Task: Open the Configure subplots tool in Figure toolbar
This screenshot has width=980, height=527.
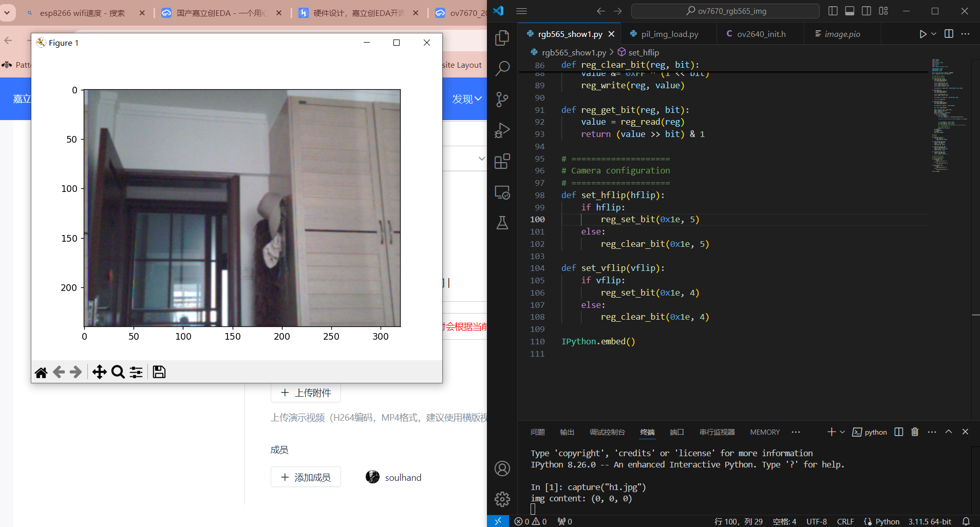Action: coord(136,372)
